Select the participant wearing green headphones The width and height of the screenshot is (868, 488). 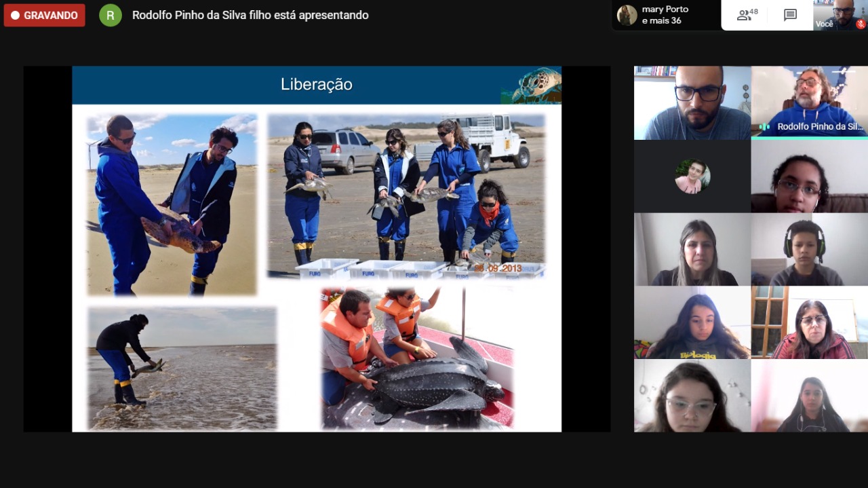point(809,250)
